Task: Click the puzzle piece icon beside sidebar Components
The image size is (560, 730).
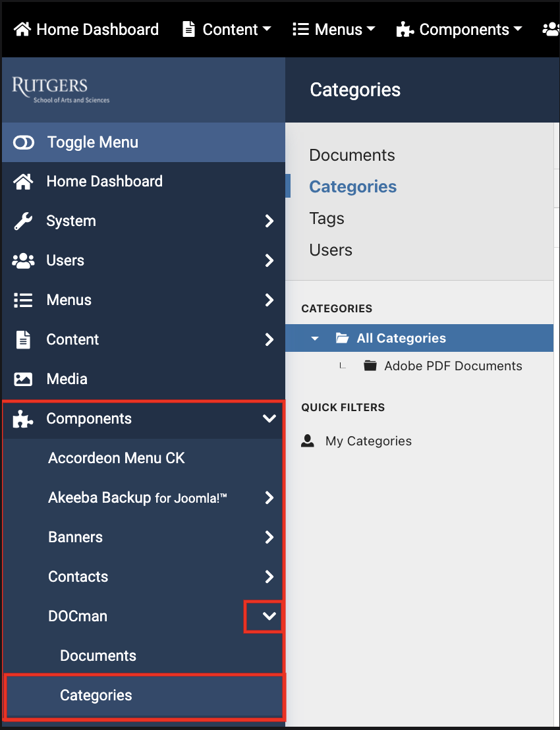Action: click(x=23, y=418)
